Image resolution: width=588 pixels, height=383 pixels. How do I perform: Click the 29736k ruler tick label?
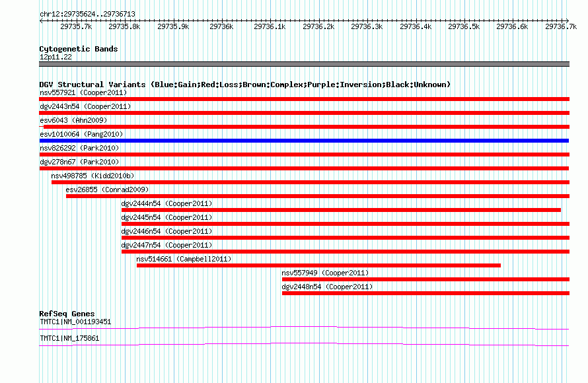click(x=221, y=26)
